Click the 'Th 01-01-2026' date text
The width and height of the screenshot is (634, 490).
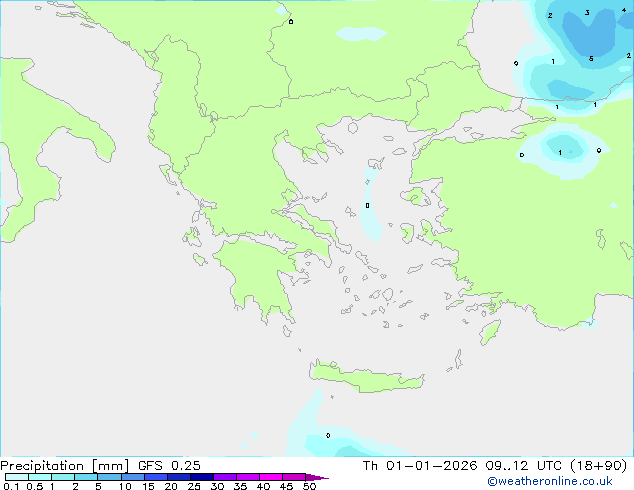point(420,466)
